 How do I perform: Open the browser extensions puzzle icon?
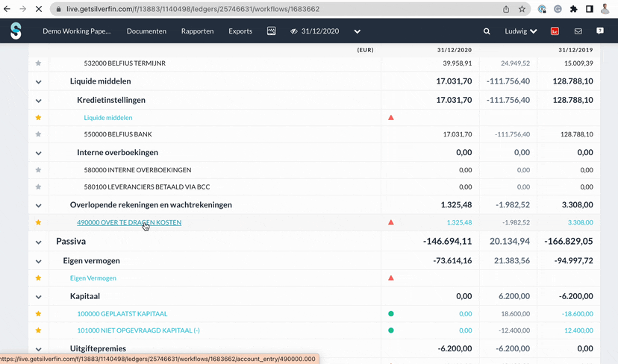click(573, 9)
